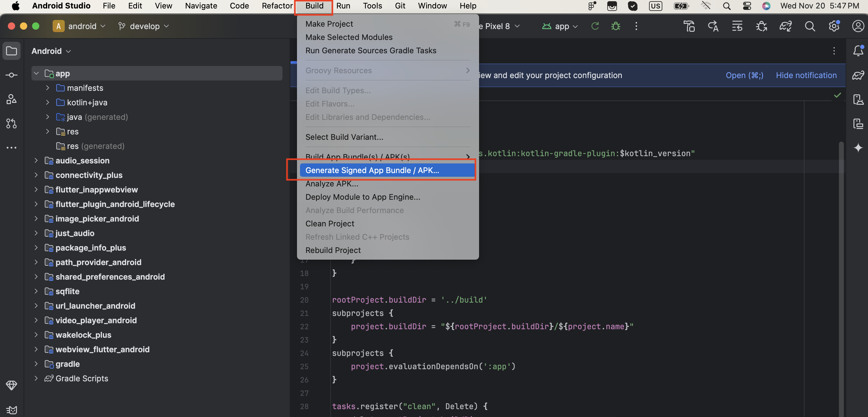
Task: Open More tool windows ellipsis in left sidebar
Action: pyautogui.click(x=11, y=148)
